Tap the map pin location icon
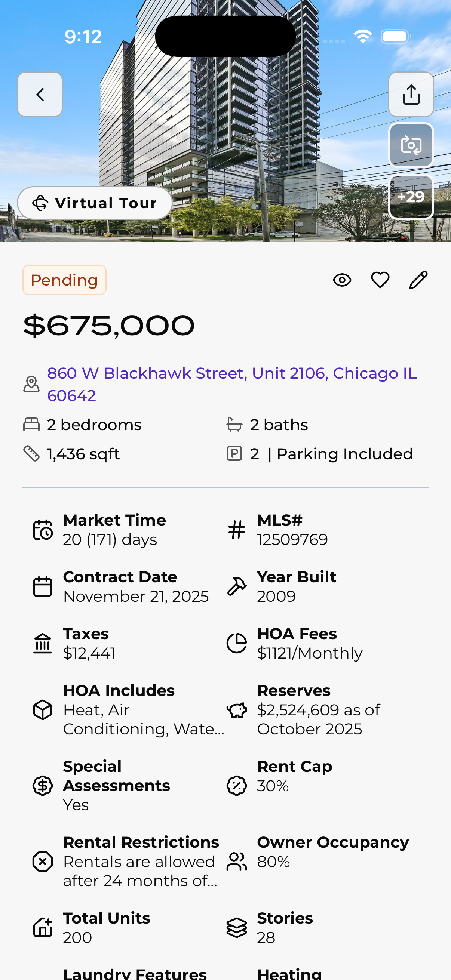Screen dimensions: 451x980 coord(31,384)
